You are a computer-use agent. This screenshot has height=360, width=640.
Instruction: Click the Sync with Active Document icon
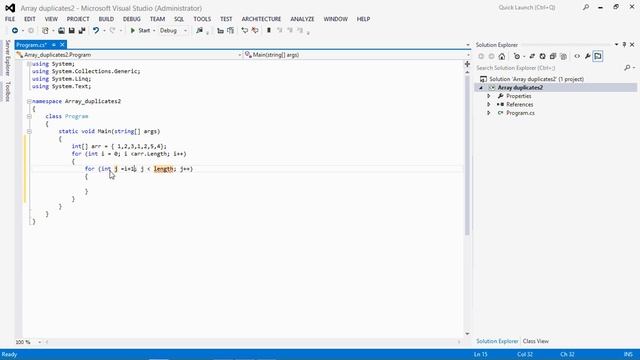[532, 57]
